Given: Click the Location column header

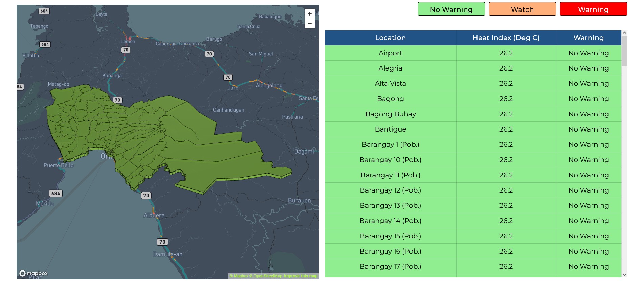Looking at the screenshot, I should click(x=390, y=38).
